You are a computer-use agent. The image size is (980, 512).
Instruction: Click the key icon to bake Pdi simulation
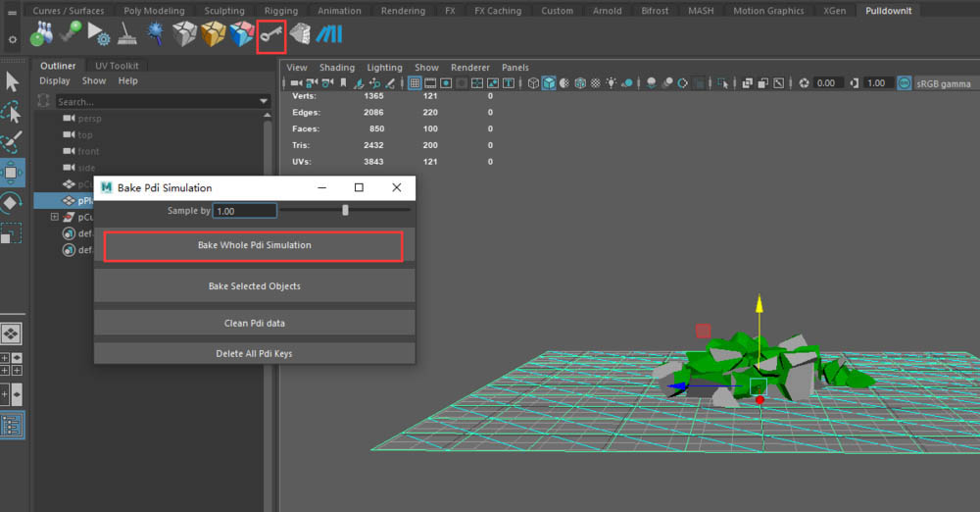point(270,36)
